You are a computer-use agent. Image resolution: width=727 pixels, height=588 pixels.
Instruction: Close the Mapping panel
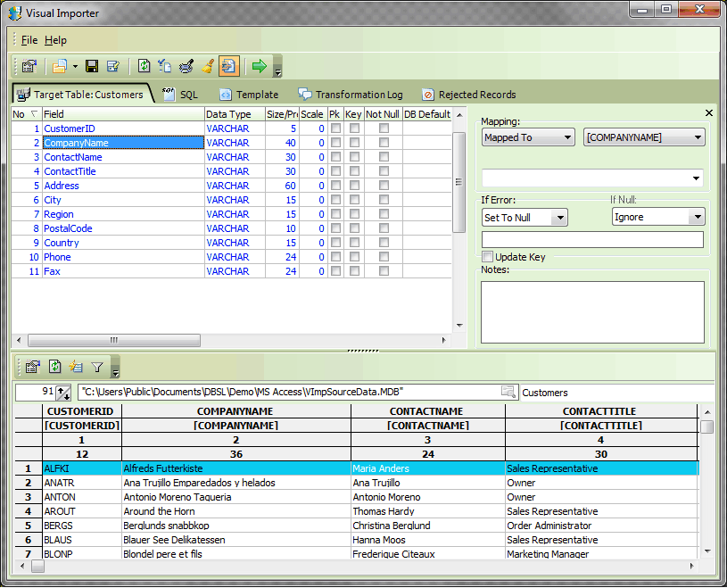point(708,113)
